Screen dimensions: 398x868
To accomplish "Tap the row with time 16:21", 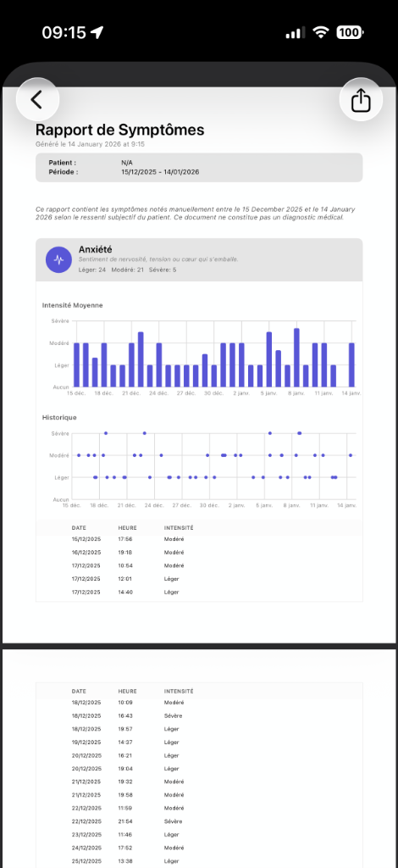I will 199,755.
